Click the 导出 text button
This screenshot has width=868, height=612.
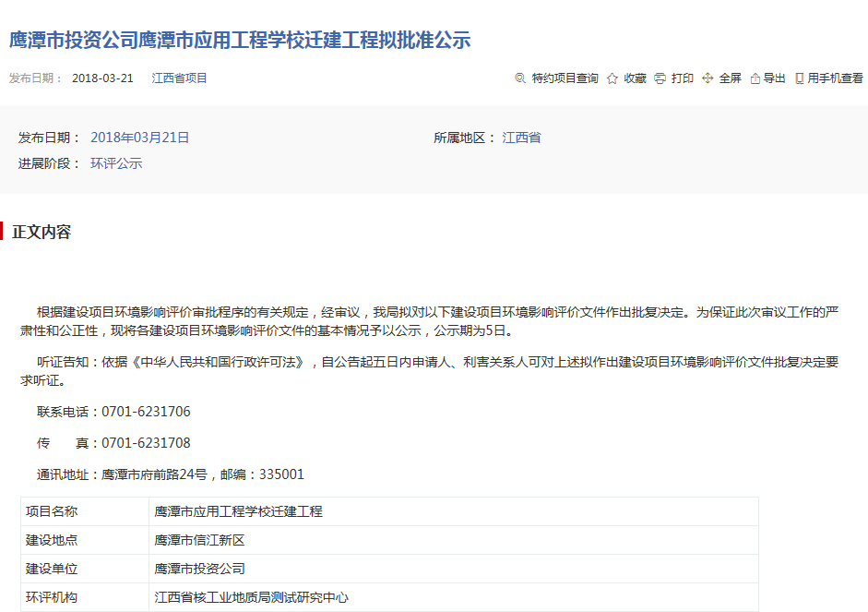775,78
